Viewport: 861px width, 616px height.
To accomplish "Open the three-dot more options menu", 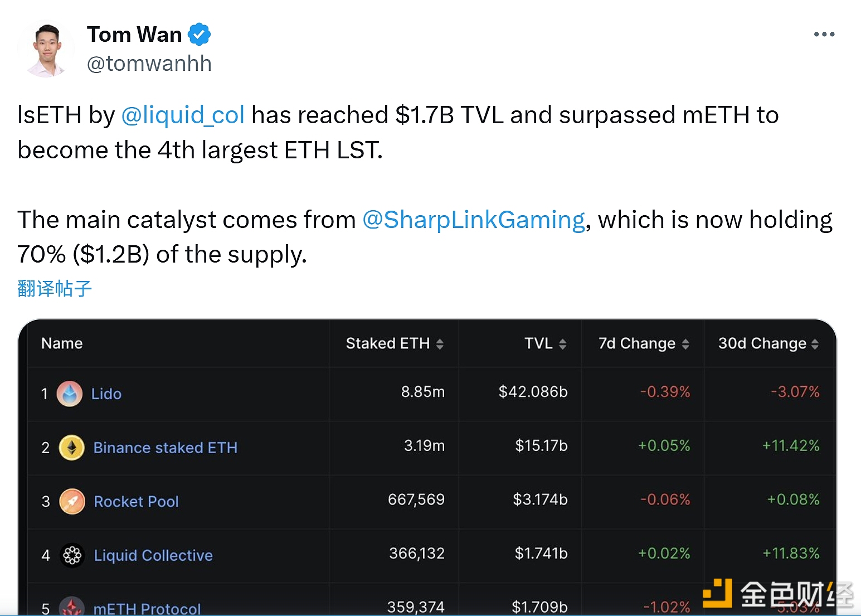I will [824, 35].
